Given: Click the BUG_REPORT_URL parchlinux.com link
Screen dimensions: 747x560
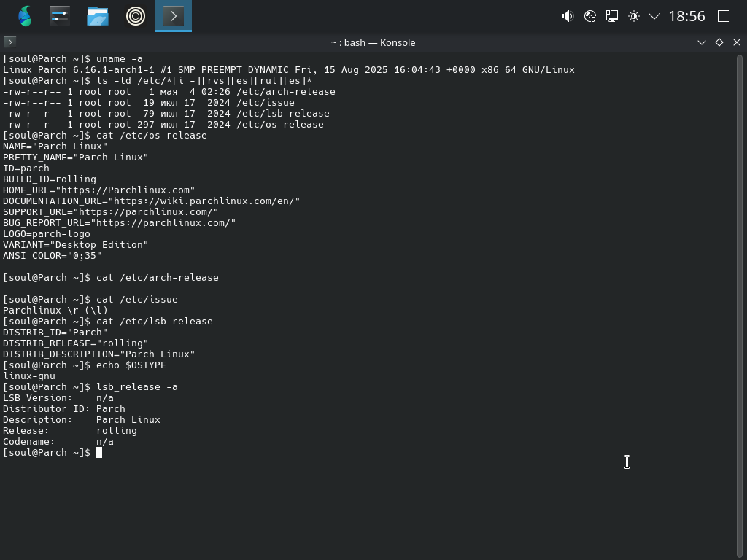Looking at the screenshot, I should coord(163,223).
